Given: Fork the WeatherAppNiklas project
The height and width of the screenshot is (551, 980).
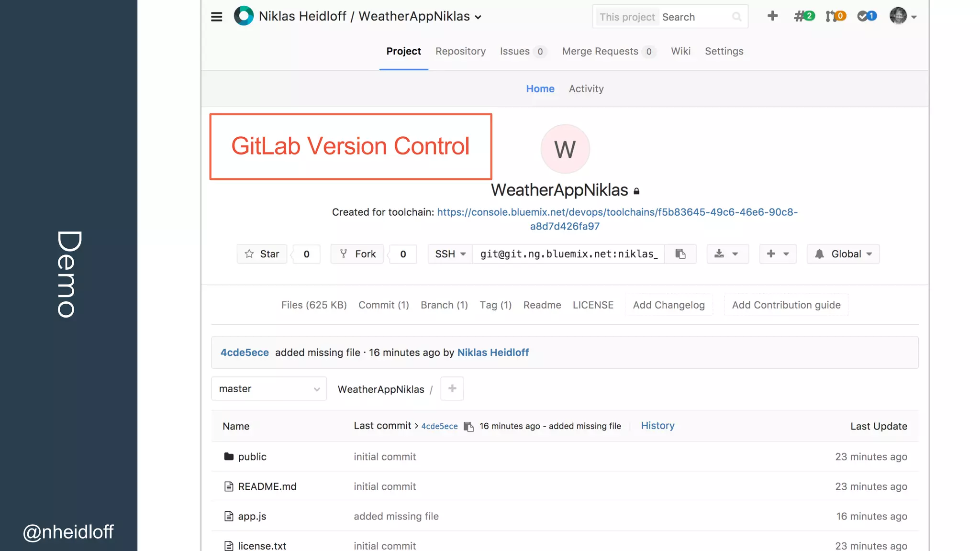Looking at the screenshot, I should point(357,254).
